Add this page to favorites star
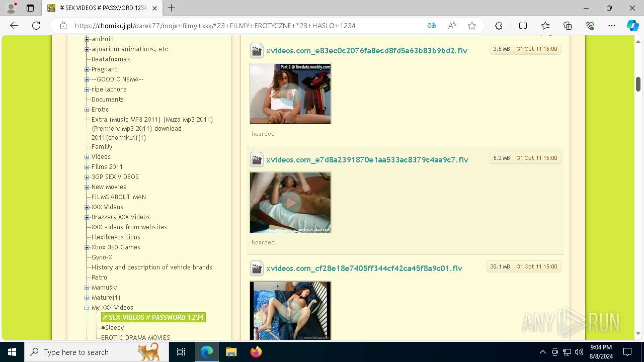 click(472, 26)
